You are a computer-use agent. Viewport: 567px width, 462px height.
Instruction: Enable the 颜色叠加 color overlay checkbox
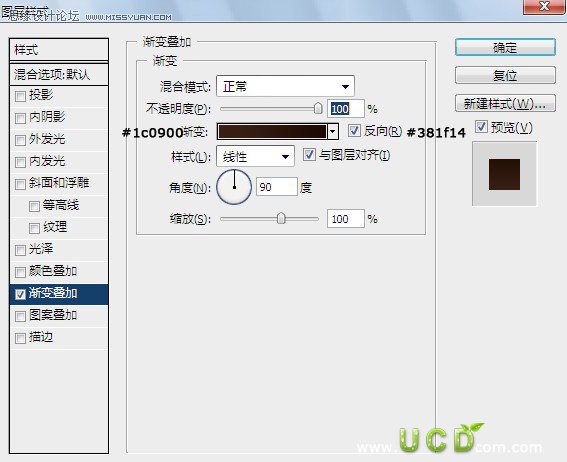20,273
